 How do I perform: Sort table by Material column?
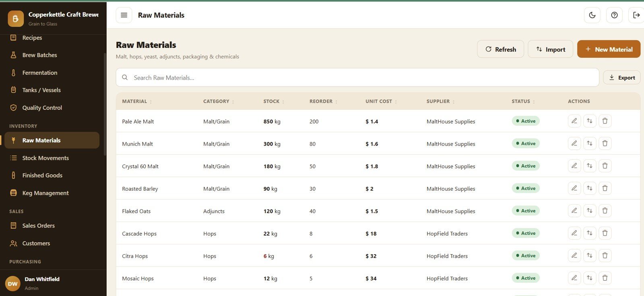137,101
